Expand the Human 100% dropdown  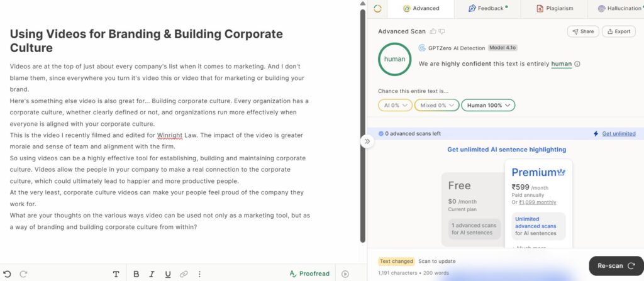(x=488, y=105)
